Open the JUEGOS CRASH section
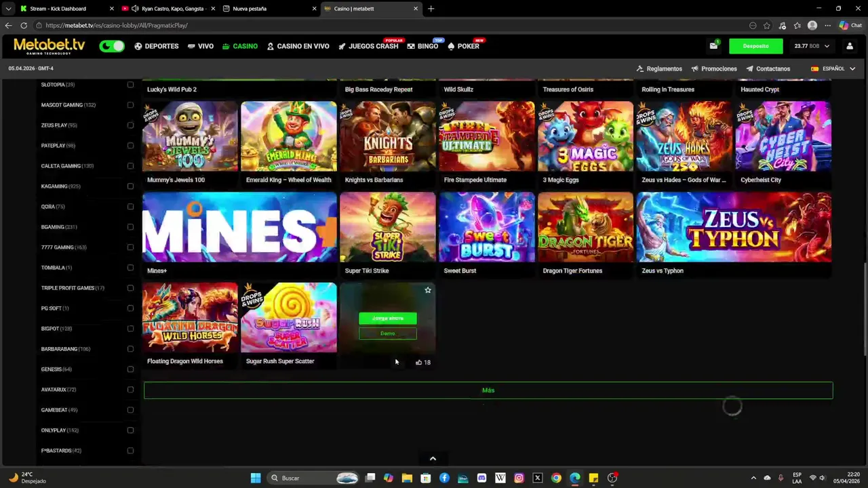The height and width of the screenshot is (488, 868). point(368,46)
